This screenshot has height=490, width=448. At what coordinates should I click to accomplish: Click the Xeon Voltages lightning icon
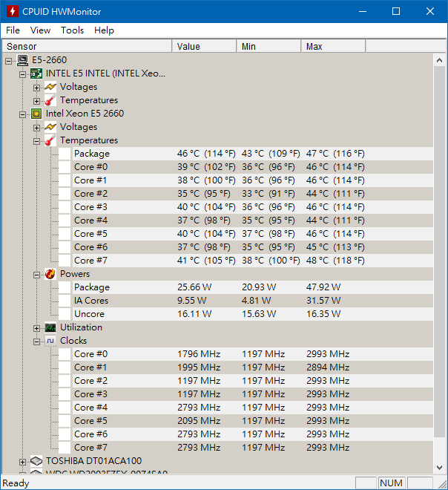pyautogui.click(x=50, y=127)
